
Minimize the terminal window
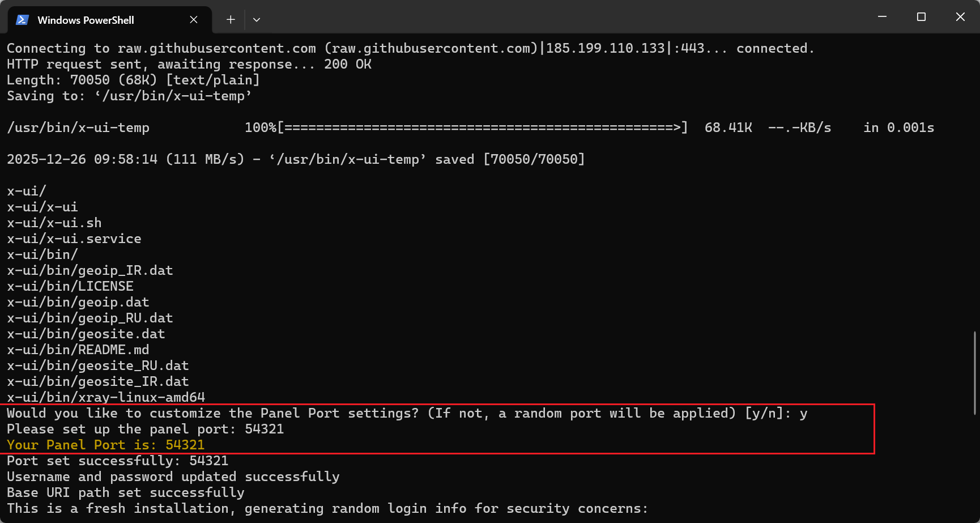click(x=882, y=17)
